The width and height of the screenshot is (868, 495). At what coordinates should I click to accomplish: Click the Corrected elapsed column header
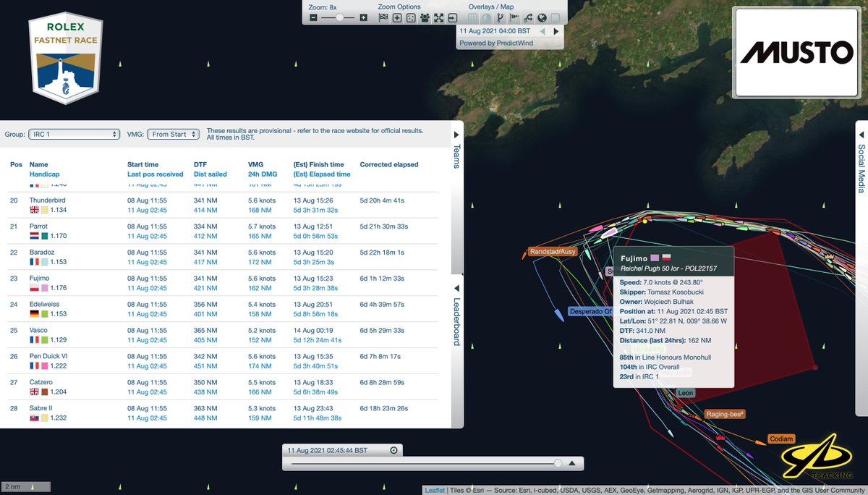(x=389, y=164)
